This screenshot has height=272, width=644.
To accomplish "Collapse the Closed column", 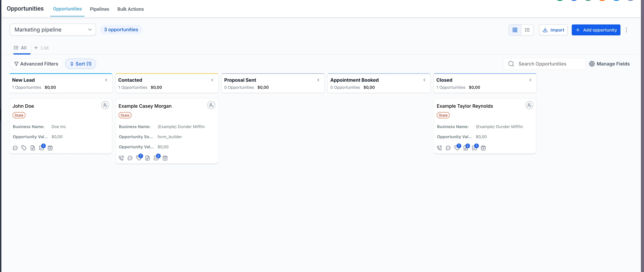I will (530, 80).
